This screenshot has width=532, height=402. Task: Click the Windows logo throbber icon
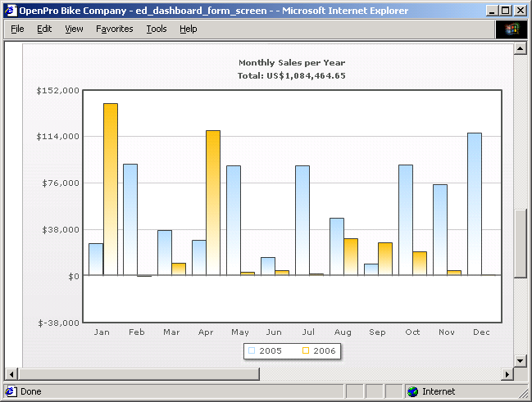[512, 29]
